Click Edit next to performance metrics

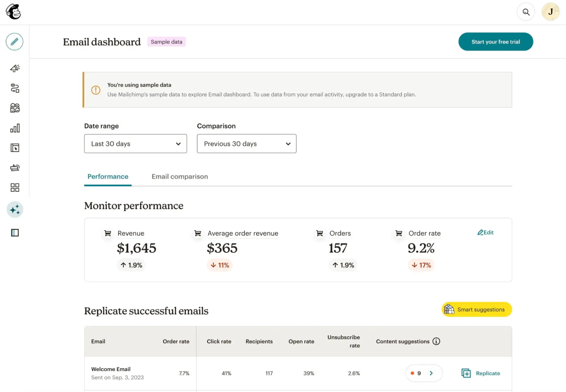click(485, 232)
